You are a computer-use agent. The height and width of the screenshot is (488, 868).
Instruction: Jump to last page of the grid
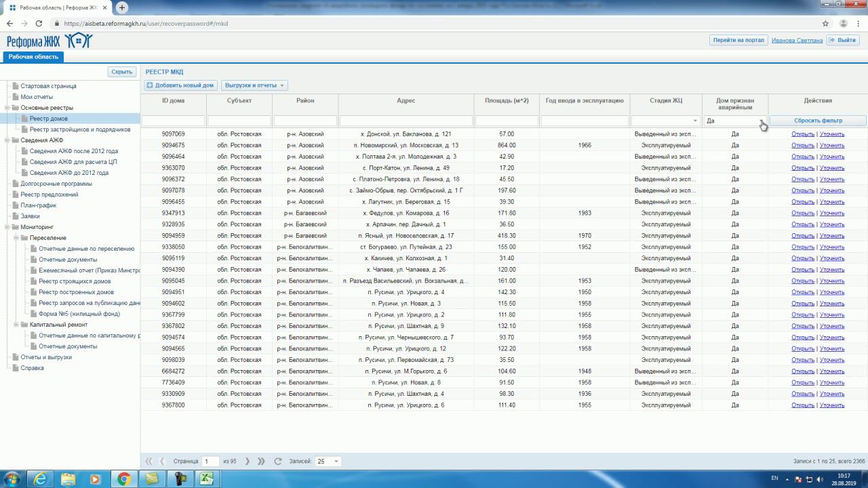(x=261, y=461)
